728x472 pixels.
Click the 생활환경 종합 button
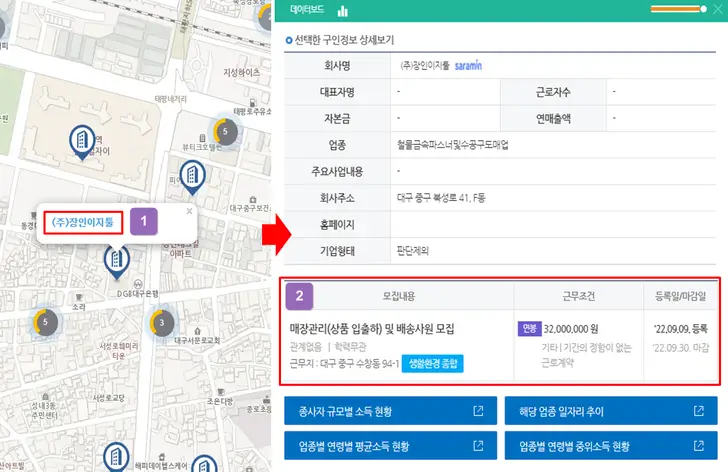click(433, 363)
